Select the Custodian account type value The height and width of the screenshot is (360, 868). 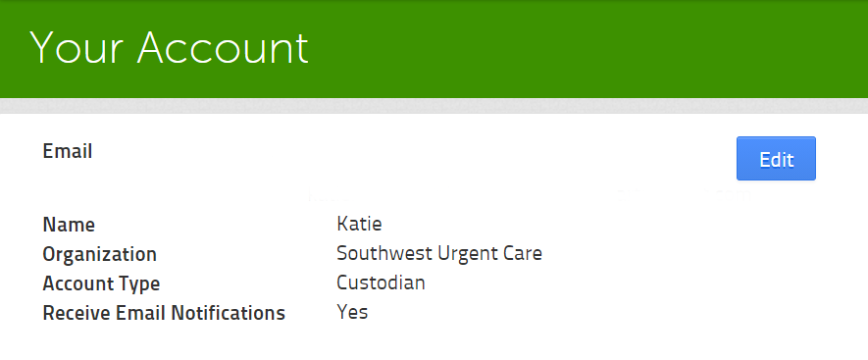[381, 283]
